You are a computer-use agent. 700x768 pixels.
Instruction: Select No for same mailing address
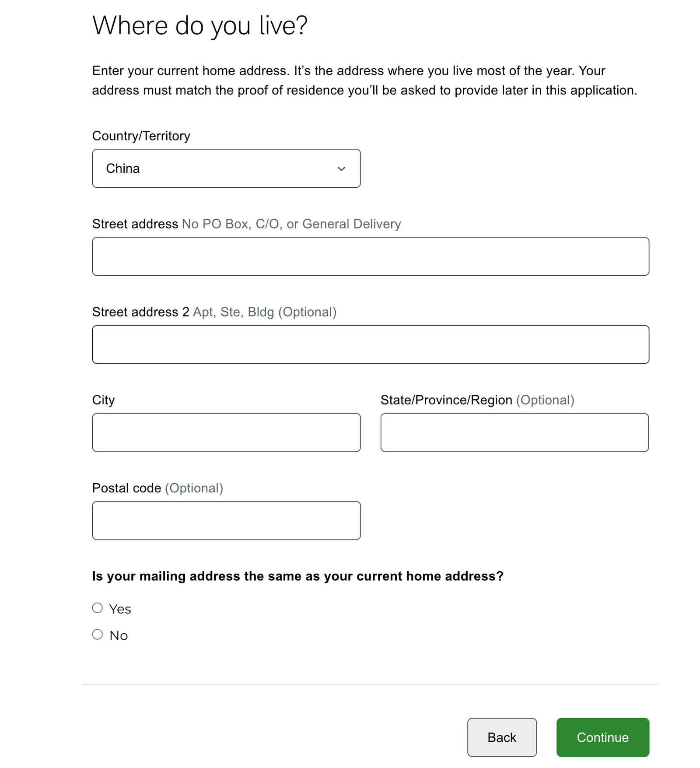(98, 634)
